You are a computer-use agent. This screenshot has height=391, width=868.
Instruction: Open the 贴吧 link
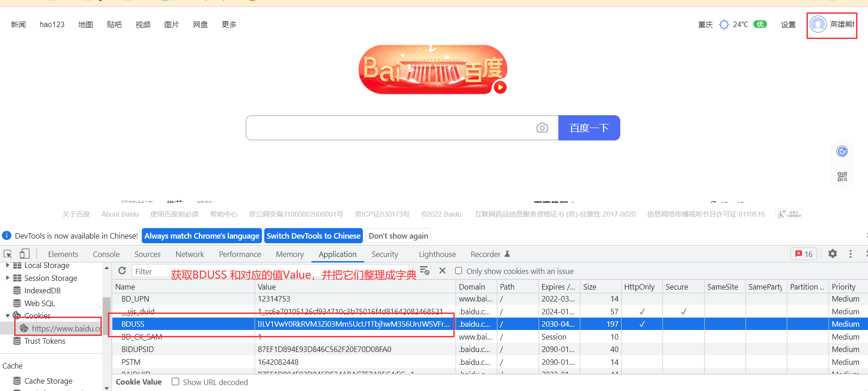click(x=114, y=24)
